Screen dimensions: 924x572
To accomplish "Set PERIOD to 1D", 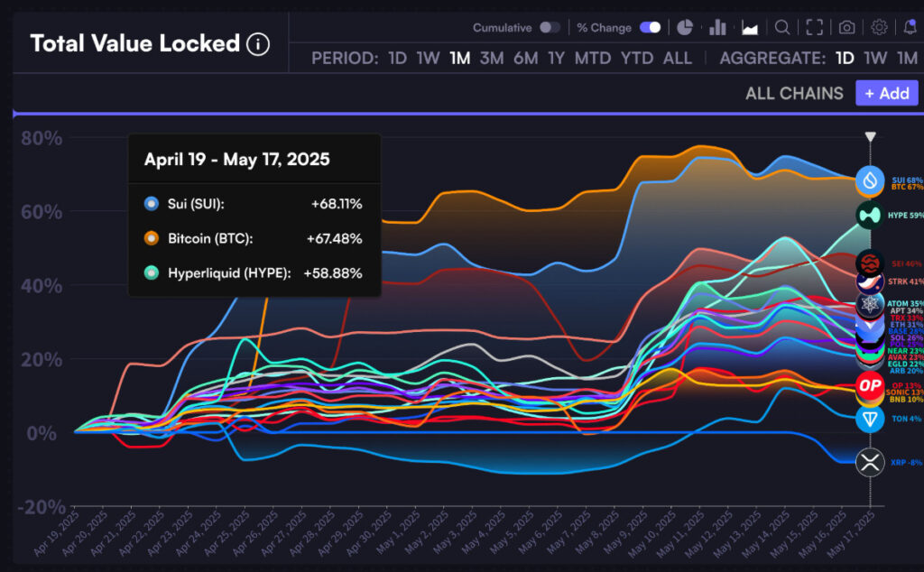I will click(x=398, y=59).
